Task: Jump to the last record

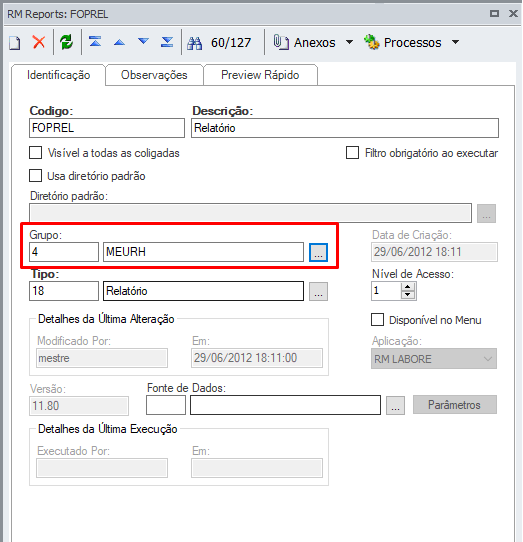Action: [167, 42]
